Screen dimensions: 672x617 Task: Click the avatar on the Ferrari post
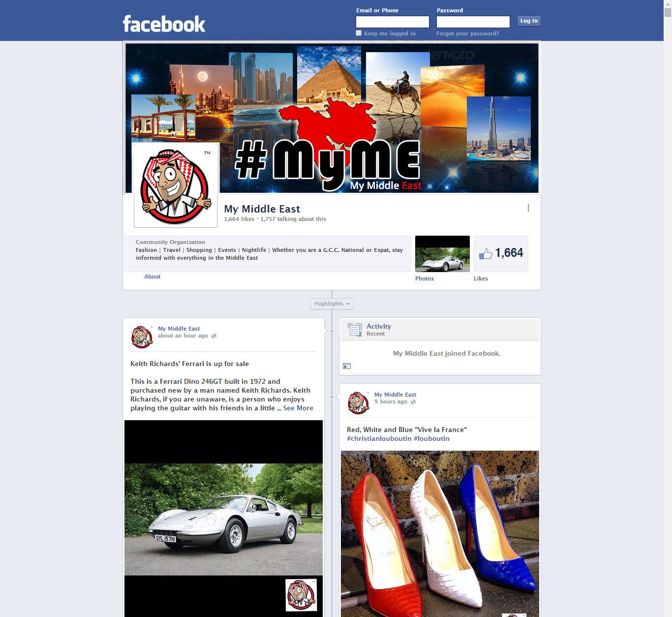pyautogui.click(x=142, y=337)
